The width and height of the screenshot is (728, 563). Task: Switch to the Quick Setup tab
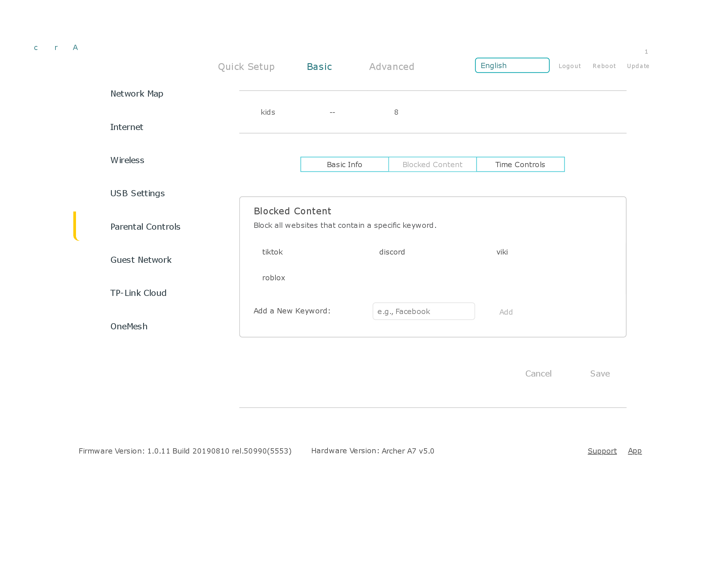tap(246, 67)
